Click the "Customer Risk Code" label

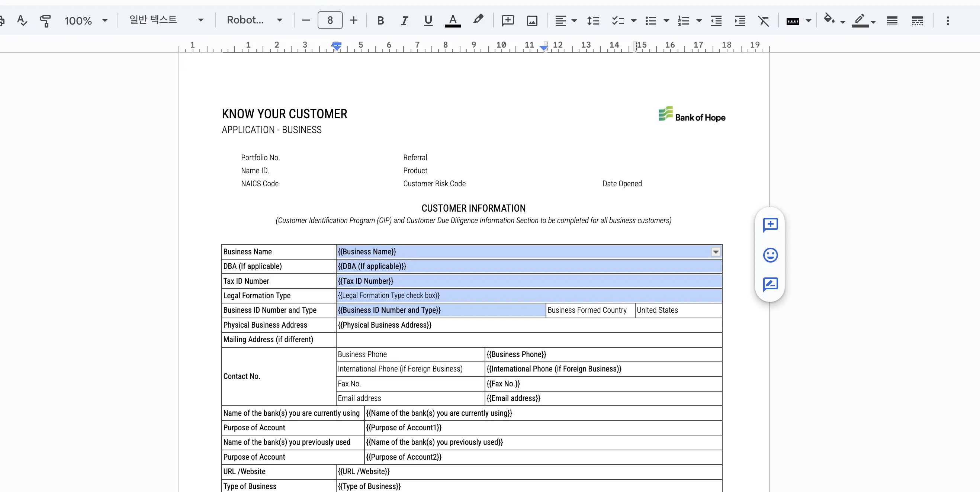tap(434, 184)
